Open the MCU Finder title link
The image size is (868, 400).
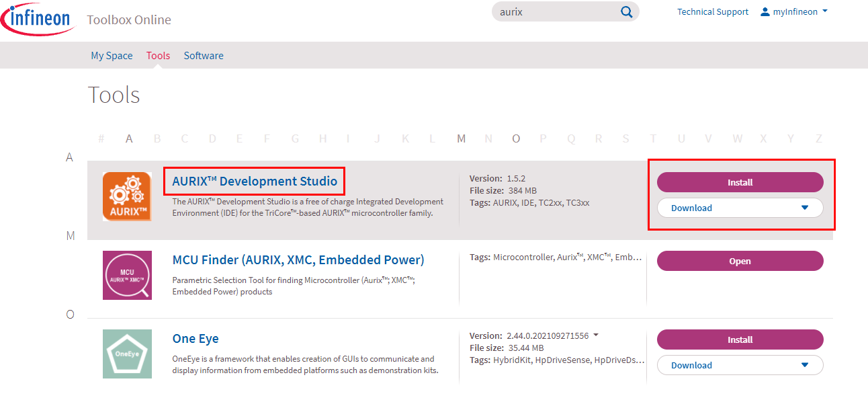click(298, 259)
